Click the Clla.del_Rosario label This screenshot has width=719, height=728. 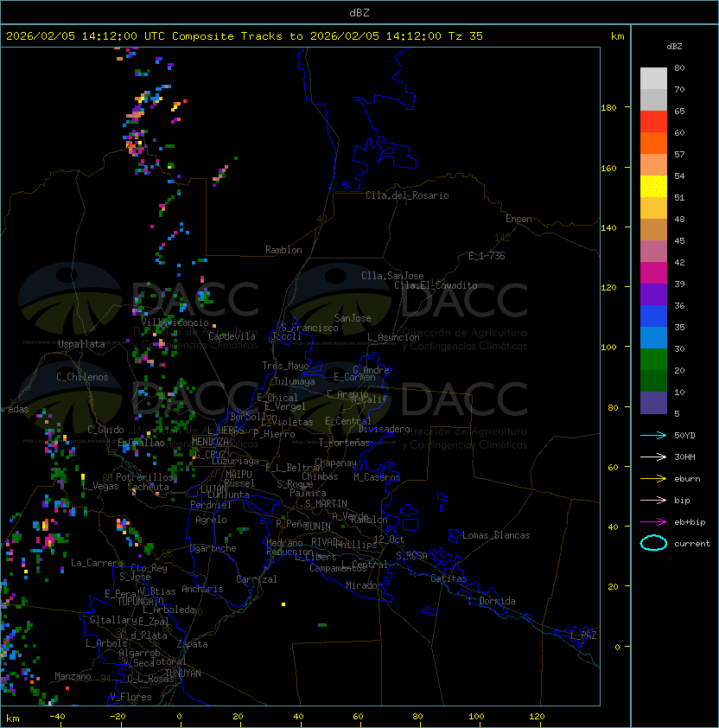coord(407,195)
